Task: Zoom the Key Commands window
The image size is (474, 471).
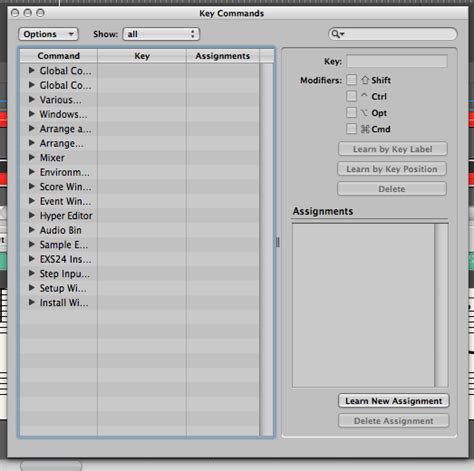Action: pyautogui.click(x=40, y=13)
